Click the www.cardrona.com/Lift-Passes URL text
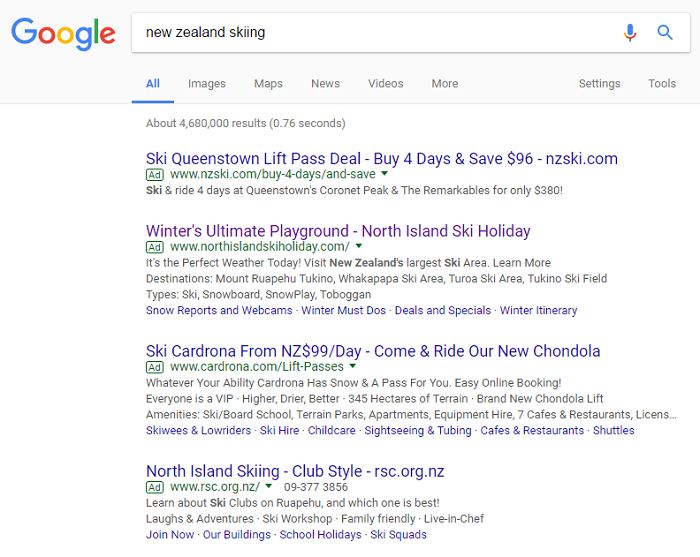 (257, 366)
